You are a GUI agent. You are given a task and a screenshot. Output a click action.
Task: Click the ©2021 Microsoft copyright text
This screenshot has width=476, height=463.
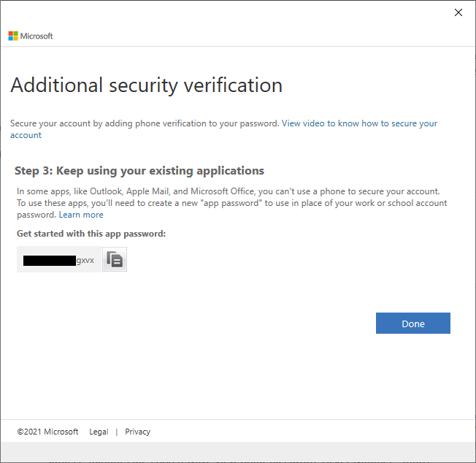(47, 432)
